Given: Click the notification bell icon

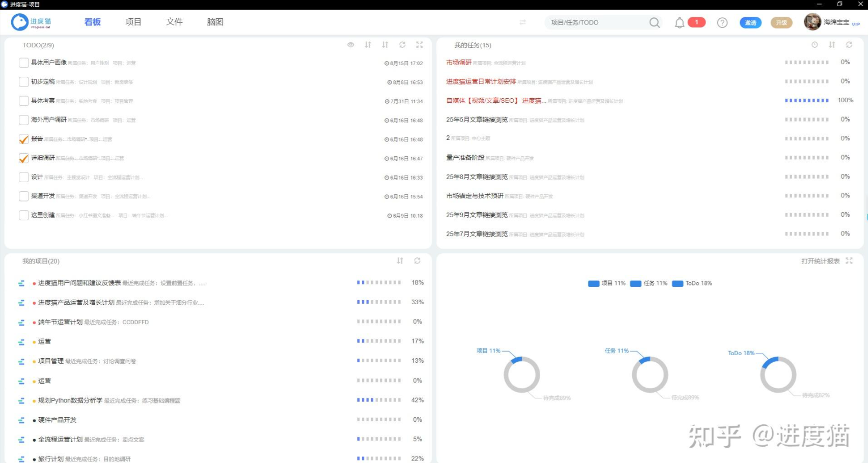Looking at the screenshot, I should (679, 22).
